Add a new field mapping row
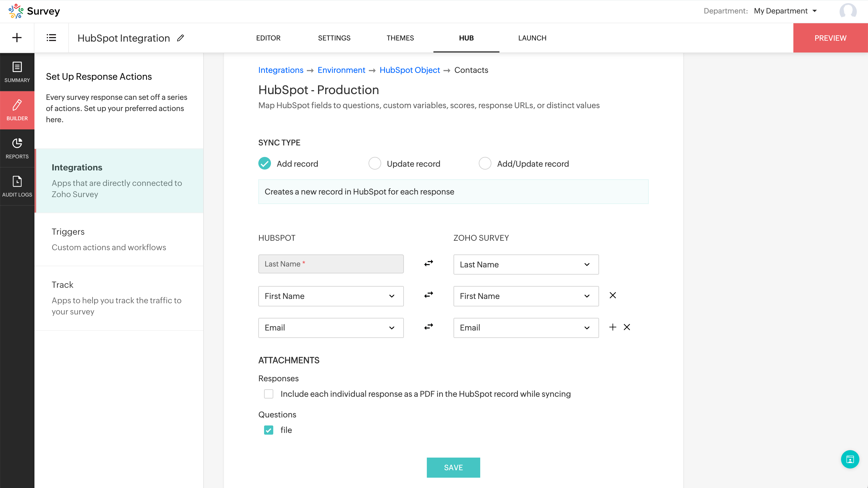868x488 pixels. 613,327
